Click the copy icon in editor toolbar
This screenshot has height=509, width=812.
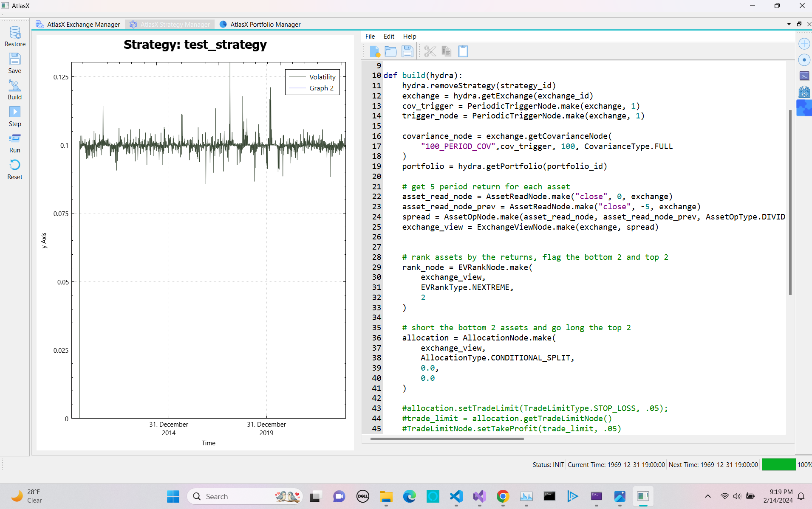pyautogui.click(x=446, y=51)
